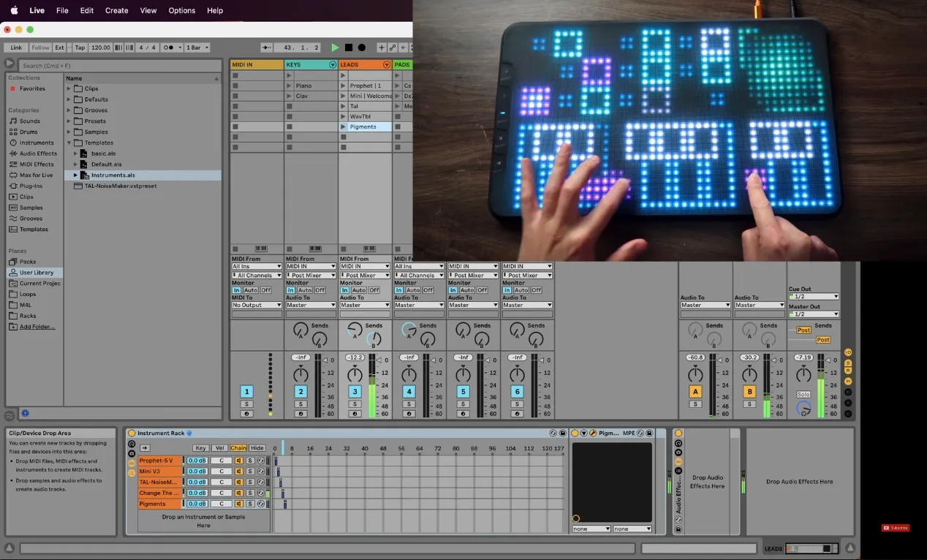927x560 pixels.
Task: Open the Options menu
Action: pyautogui.click(x=182, y=10)
